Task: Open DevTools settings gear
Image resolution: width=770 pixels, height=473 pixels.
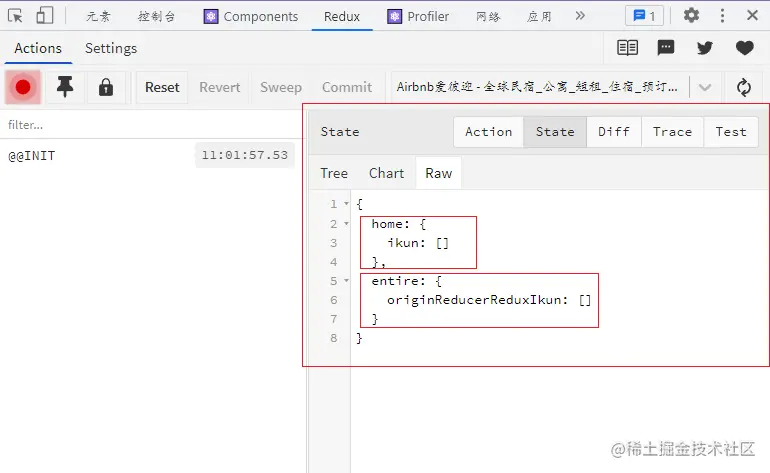Action: 691,15
